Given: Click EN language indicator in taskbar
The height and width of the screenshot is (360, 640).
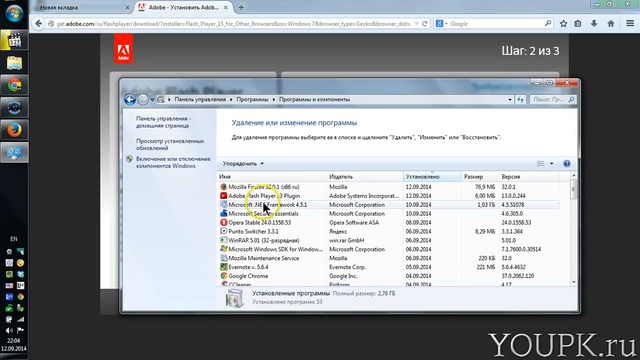Looking at the screenshot, I should (14, 239).
